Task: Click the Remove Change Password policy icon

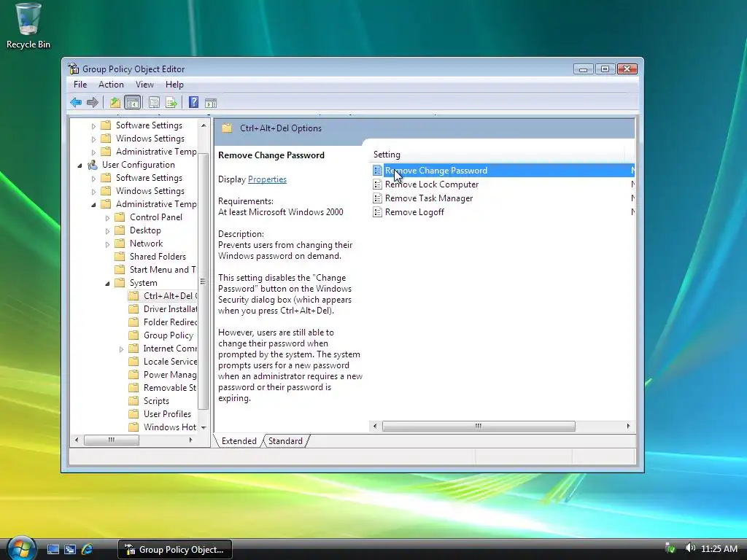Action: (377, 171)
